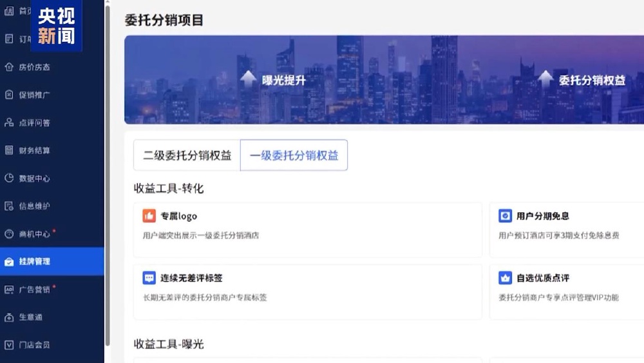Image resolution: width=644 pixels, height=363 pixels.
Task: Click the 促销推广 icon in sidebar
Action: (9, 95)
